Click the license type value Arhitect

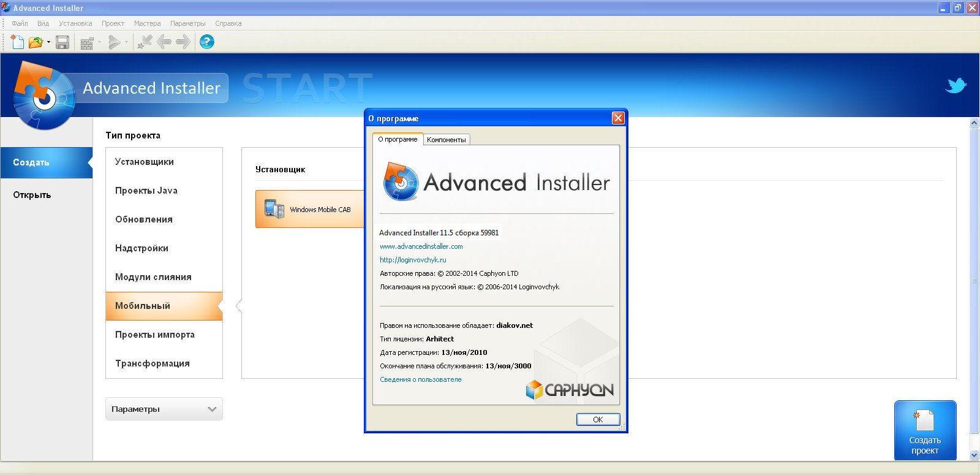tap(440, 339)
